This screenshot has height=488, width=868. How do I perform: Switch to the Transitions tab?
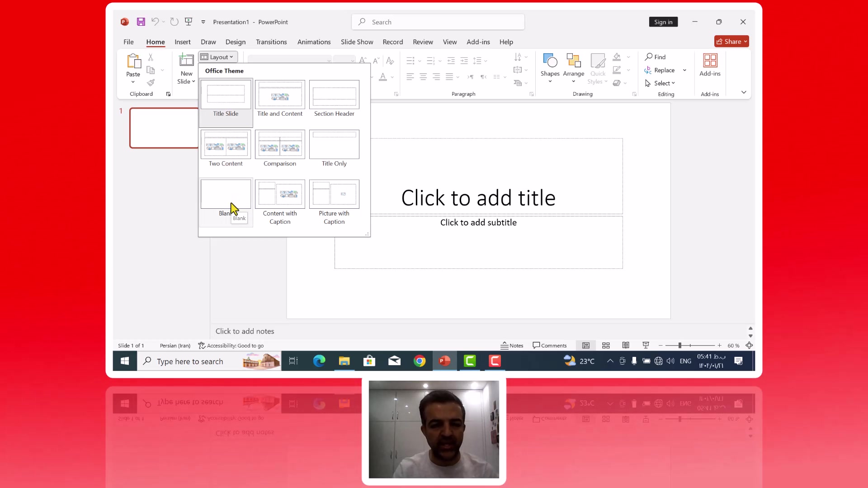click(x=271, y=42)
